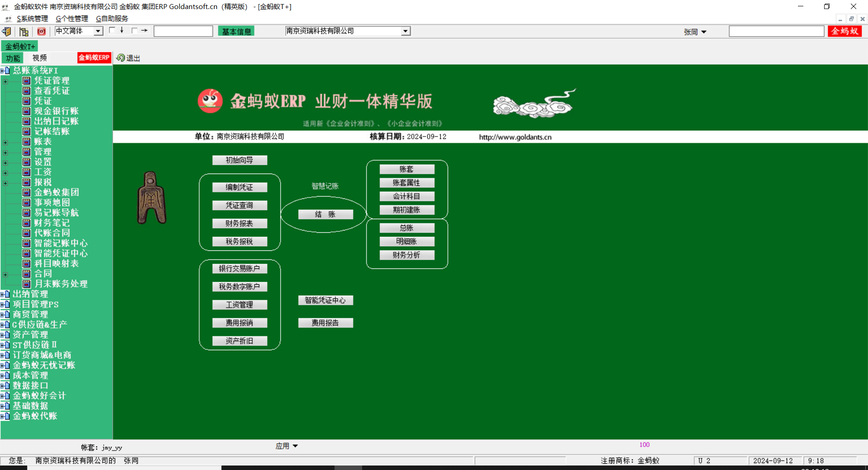Click the 资产折旧 button
This screenshot has height=470, width=868.
coord(240,341)
